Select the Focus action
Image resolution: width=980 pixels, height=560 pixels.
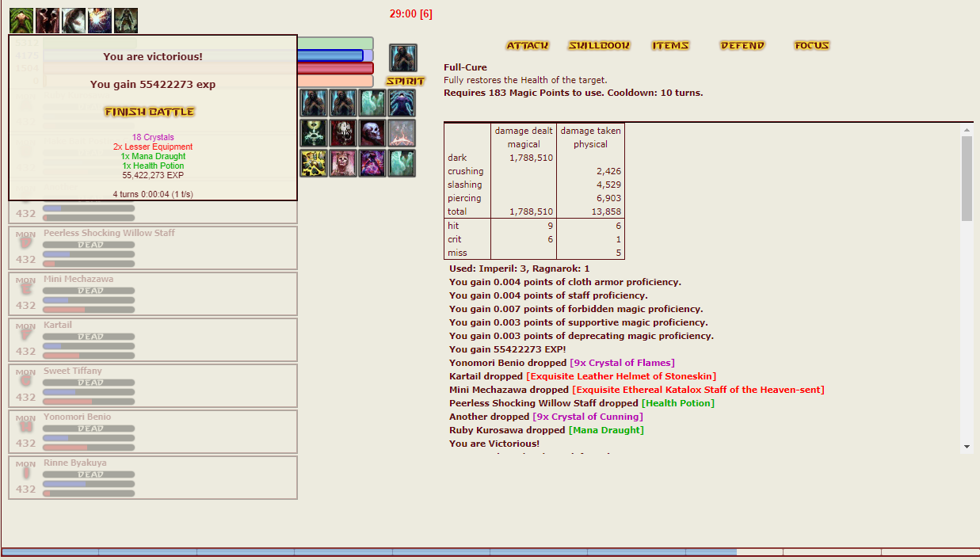[811, 46]
